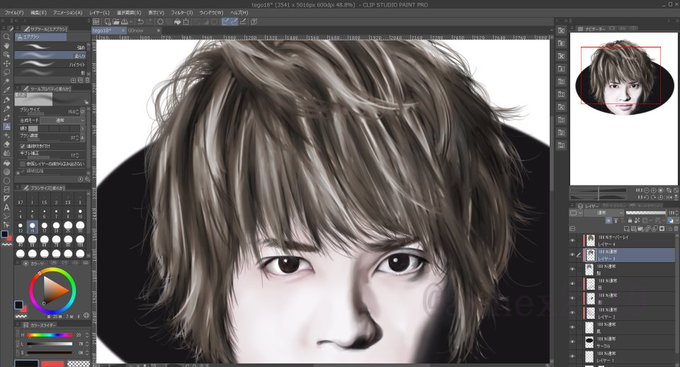Click the blue layer color icon
Screen dimensions: 680x367
(670, 221)
